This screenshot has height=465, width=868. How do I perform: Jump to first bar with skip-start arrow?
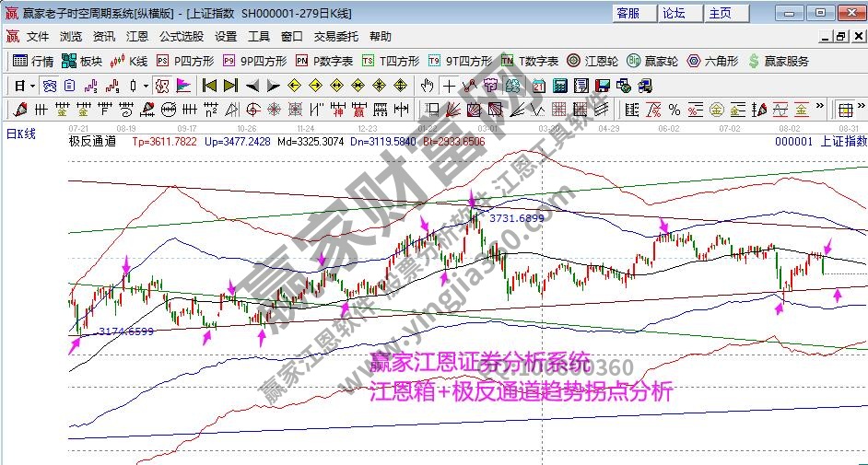point(209,86)
